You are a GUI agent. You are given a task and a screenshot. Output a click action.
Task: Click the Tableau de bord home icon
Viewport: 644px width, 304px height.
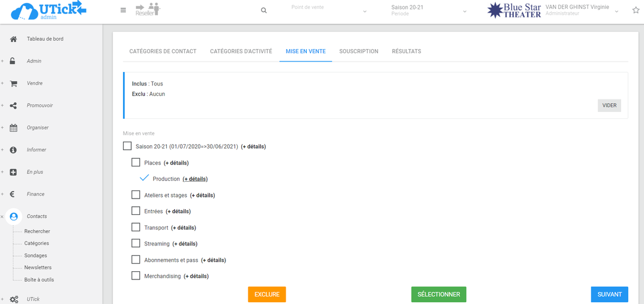pyautogui.click(x=13, y=39)
